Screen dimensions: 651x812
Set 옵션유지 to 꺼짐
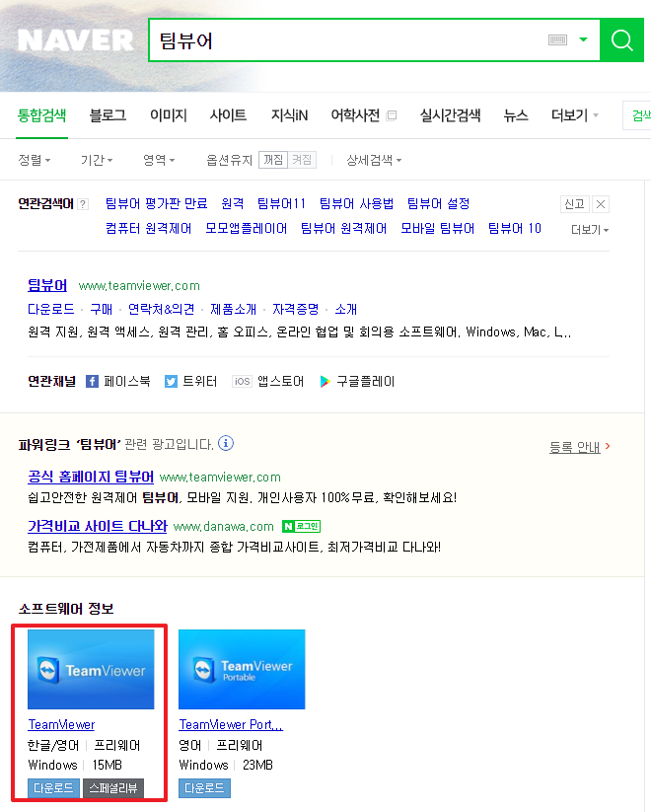(273, 160)
